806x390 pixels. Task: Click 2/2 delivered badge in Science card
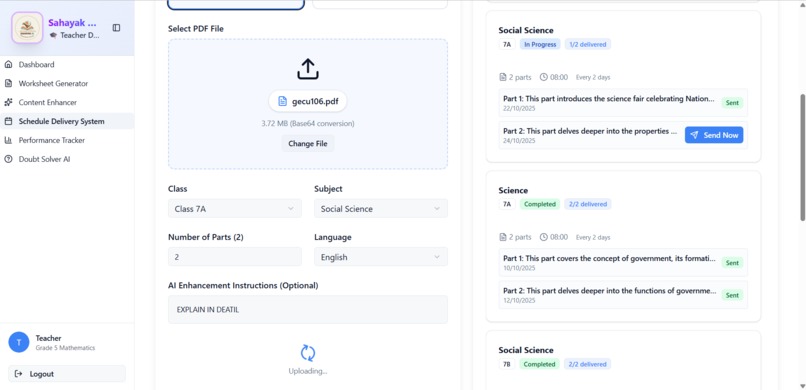click(x=588, y=204)
